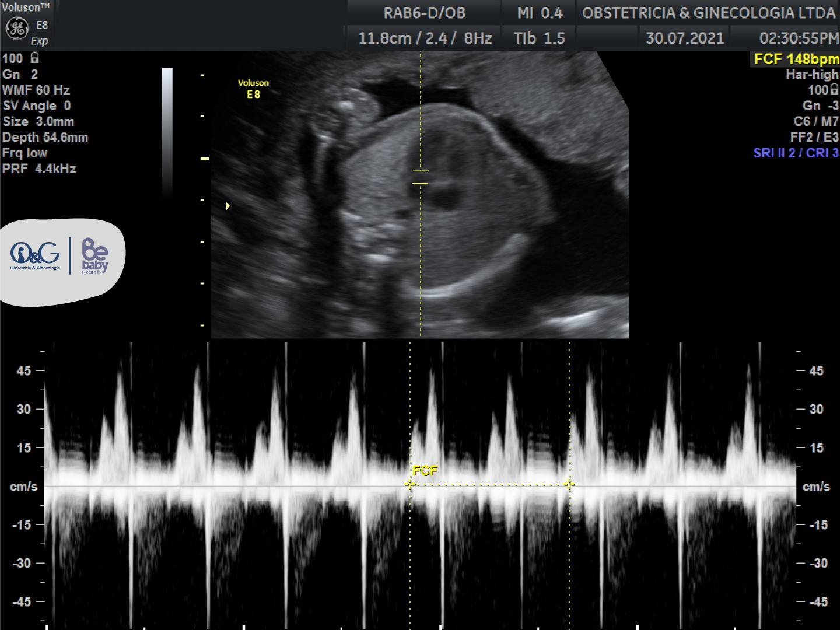The width and height of the screenshot is (840, 630).
Task: Click the Depth 54.6mm parameter
Action: click(x=45, y=137)
